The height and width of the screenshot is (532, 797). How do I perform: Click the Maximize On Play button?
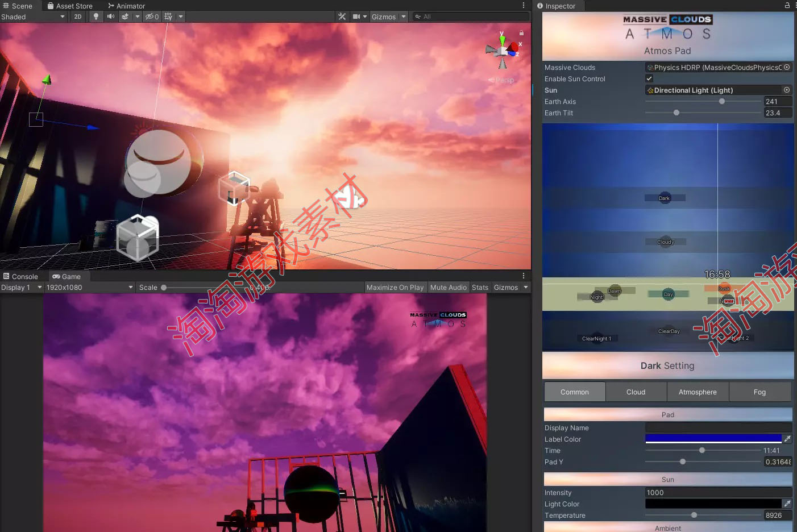395,287
